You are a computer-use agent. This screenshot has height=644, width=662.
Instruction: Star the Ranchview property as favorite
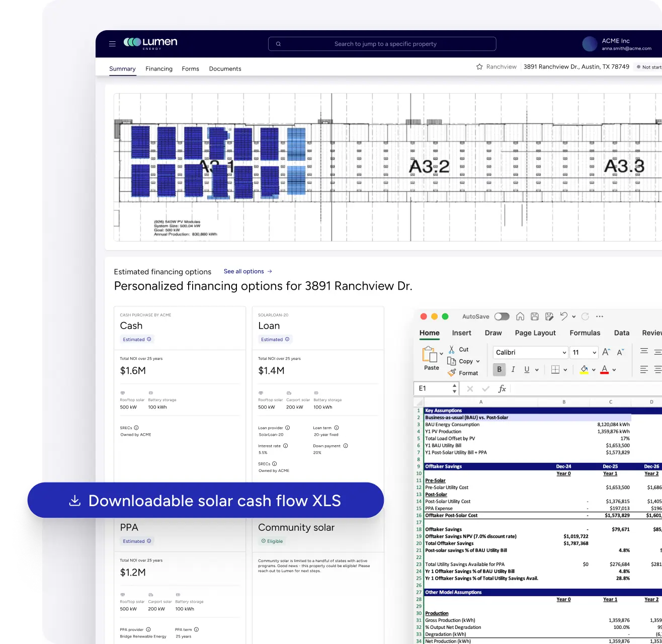tap(479, 66)
